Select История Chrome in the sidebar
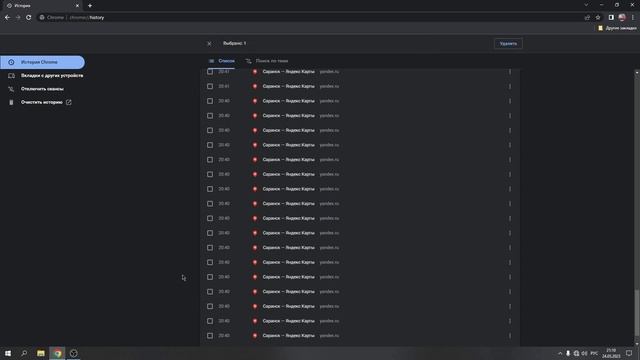This screenshot has width=640, height=360. coord(42,62)
